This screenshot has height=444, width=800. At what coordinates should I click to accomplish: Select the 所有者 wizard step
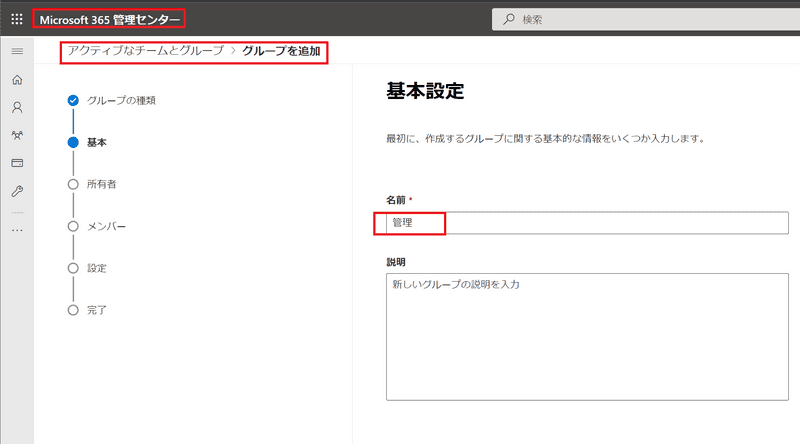tap(101, 184)
